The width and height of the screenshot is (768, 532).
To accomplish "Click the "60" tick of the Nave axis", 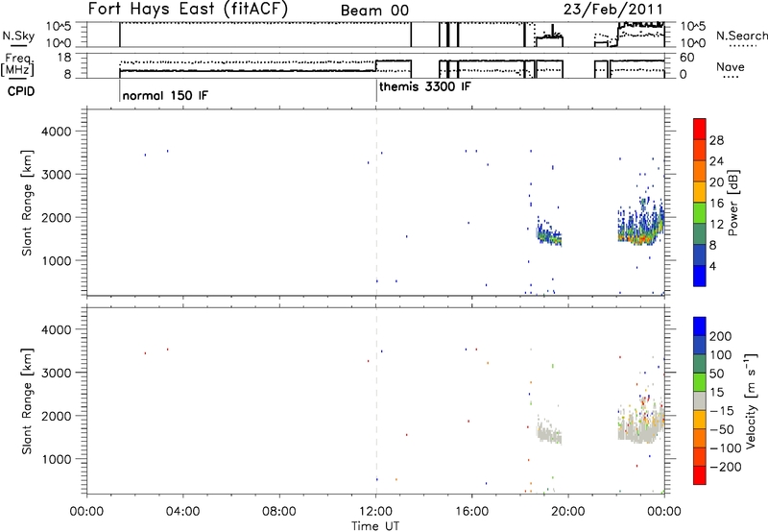I will (x=687, y=58).
